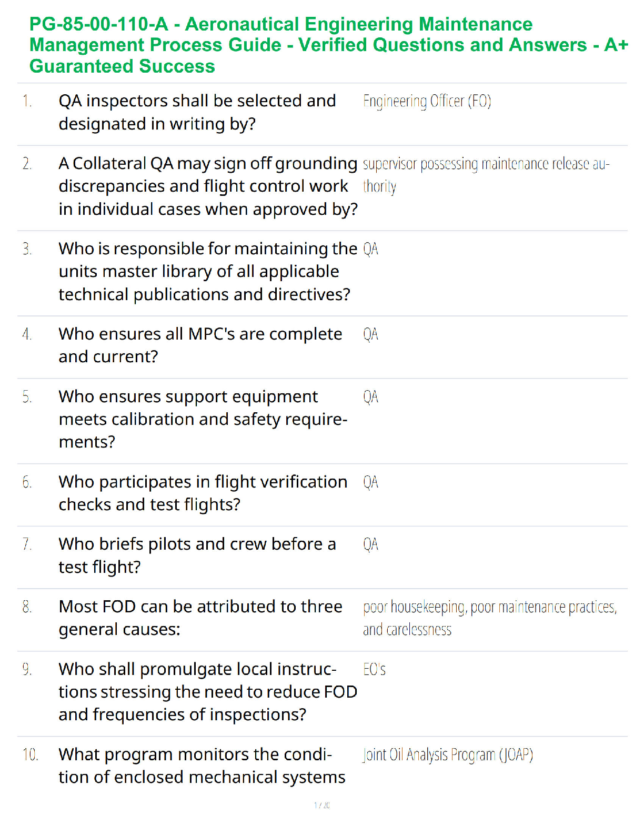Click the QA answer for question 7
The image size is (644, 834).
point(370,544)
